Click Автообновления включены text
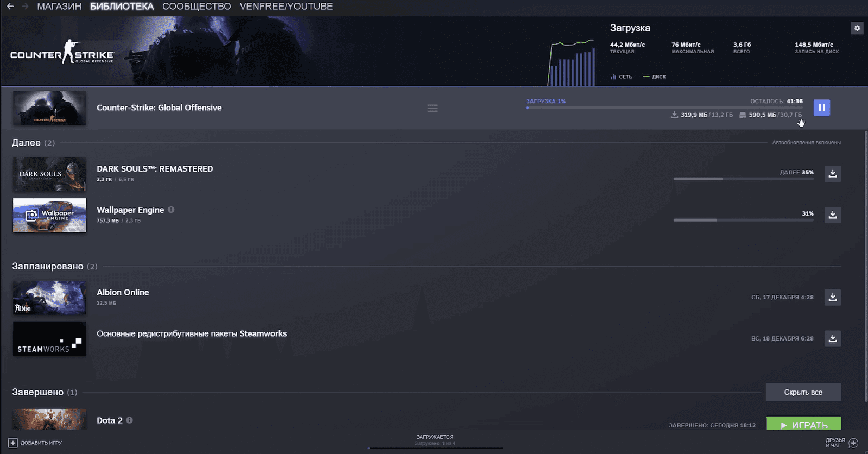868x454 pixels. pyautogui.click(x=807, y=143)
